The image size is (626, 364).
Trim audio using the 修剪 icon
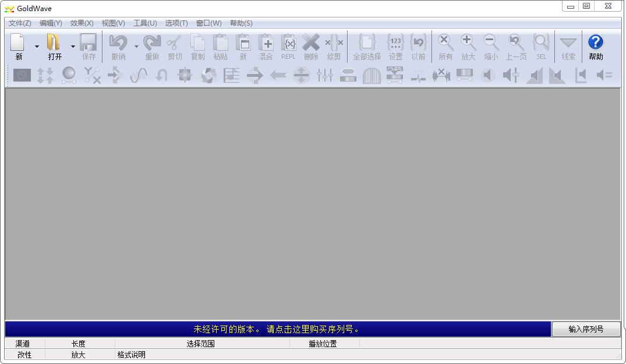(334, 44)
